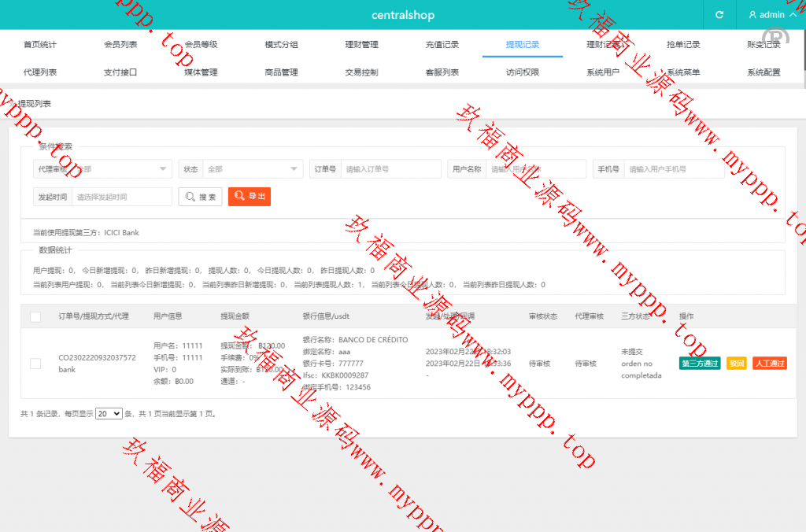Open the 首页统计 tab
Screen dimensions: 806x532
[40, 45]
